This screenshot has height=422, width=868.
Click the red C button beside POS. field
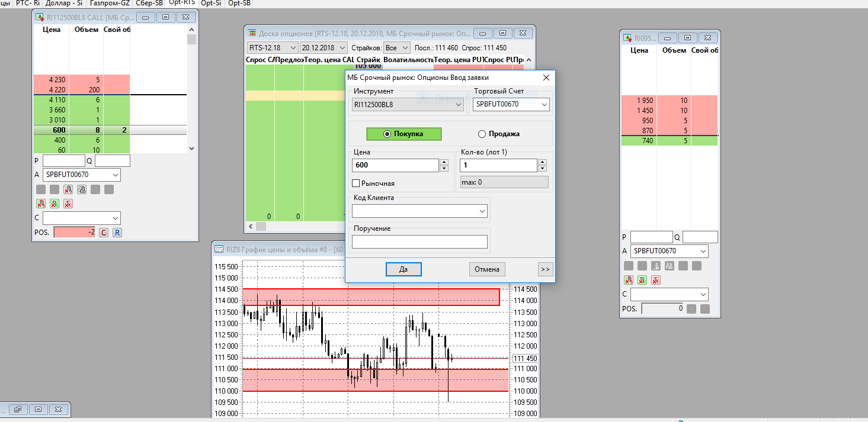pyautogui.click(x=103, y=233)
